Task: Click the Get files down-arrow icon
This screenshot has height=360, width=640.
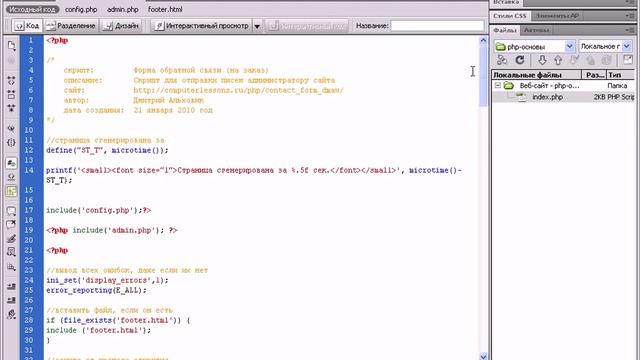Action: 542,60
